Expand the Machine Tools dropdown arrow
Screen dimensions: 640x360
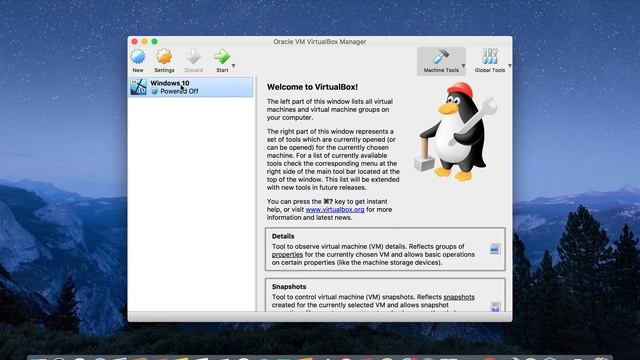tap(464, 66)
